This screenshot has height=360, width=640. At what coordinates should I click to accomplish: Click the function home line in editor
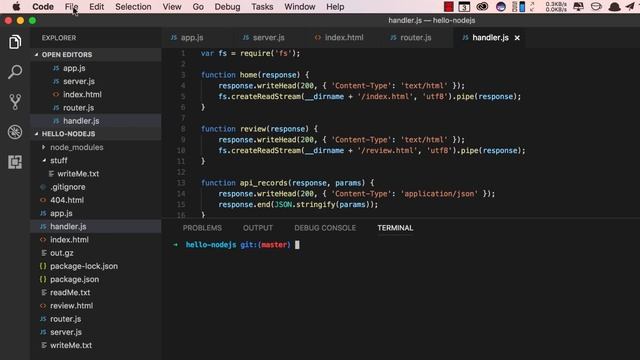click(x=255, y=75)
